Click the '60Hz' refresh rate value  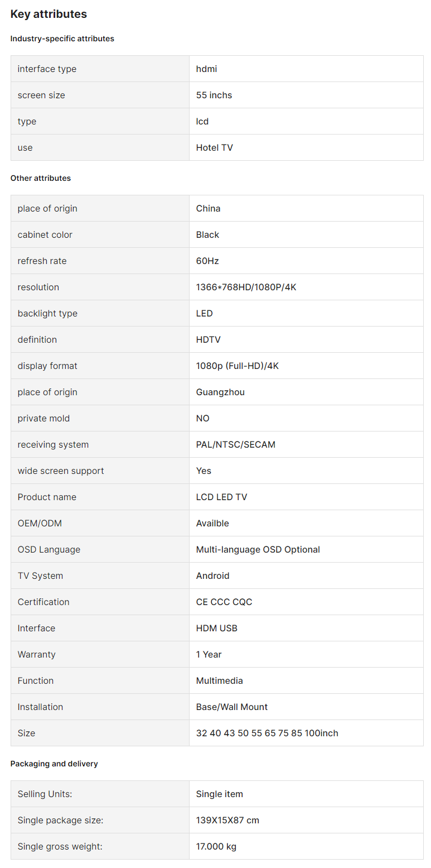tap(207, 261)
